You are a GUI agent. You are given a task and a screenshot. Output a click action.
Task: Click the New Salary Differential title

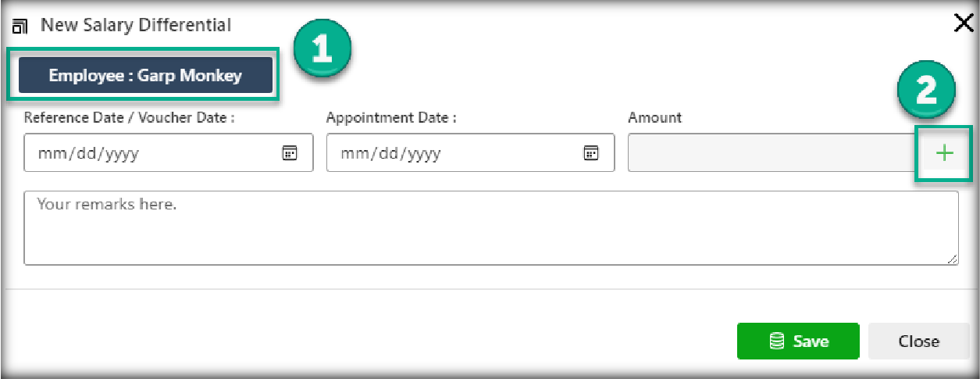(x=136, y=25)
